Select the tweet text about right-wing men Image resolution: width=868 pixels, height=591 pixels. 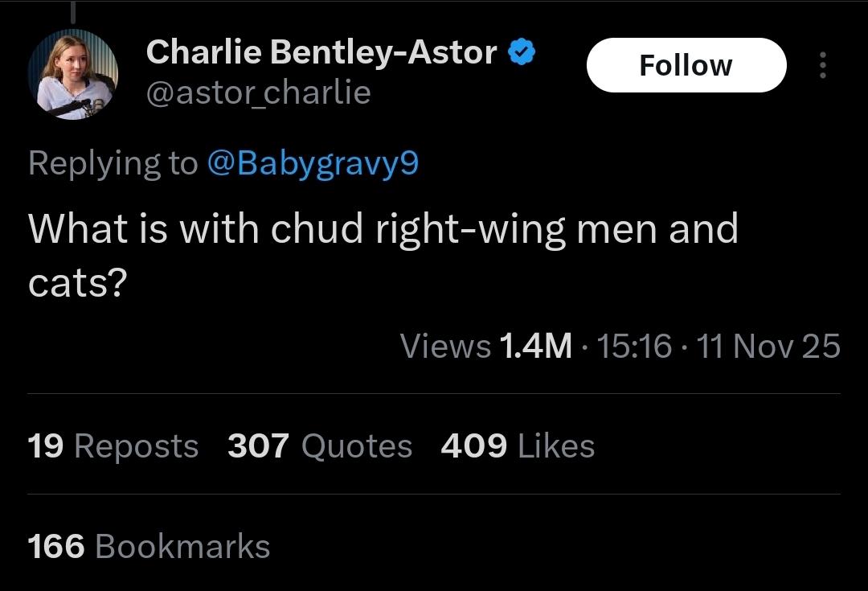click(x=383, y=229)
